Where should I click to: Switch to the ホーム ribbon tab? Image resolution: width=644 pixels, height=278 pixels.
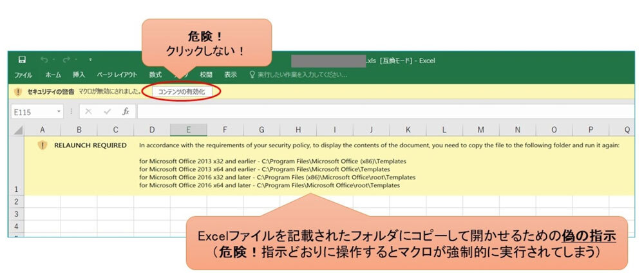coord(53,75)
